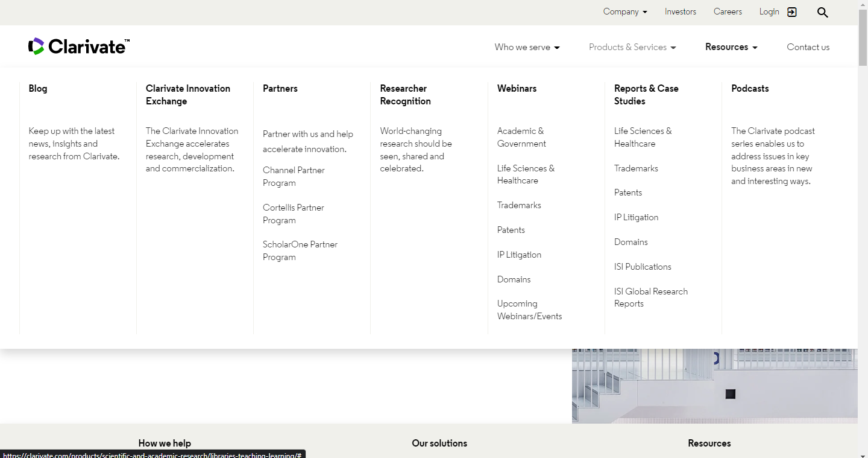
Task: Open Researcher Recognition section
Action: click(405, 95)
